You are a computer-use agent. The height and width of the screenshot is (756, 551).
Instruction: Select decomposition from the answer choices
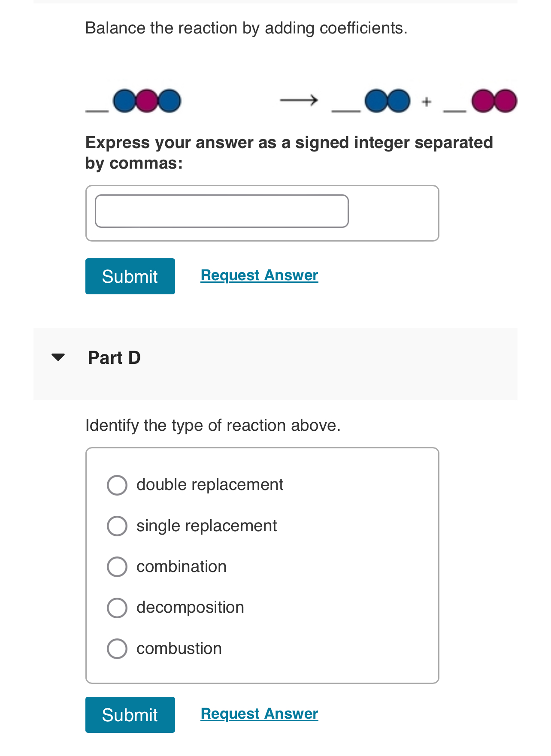116,608
